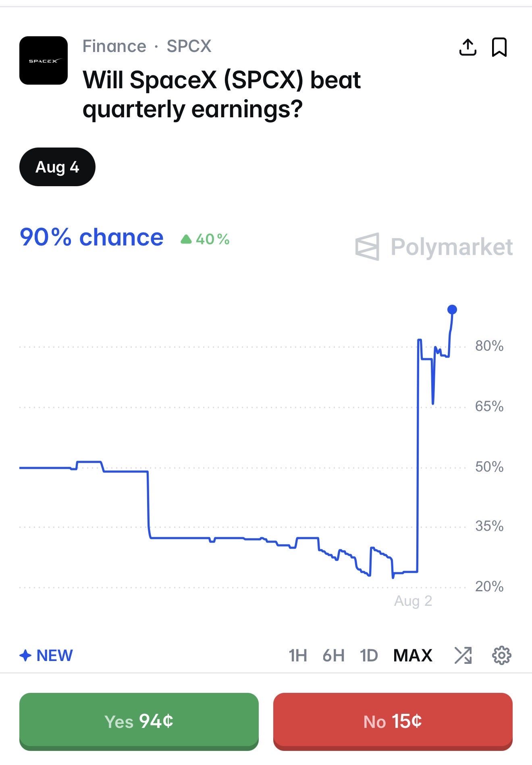The height and width of the screenshot is (765, 532).
Task: Select the 1H chart range
Action: pos(298,655)
